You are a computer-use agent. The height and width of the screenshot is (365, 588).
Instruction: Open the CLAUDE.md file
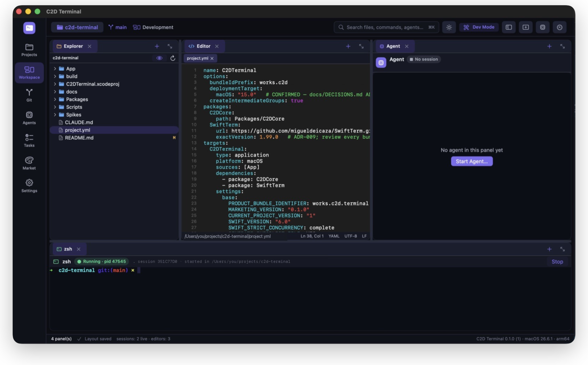[x=114, y=122]
